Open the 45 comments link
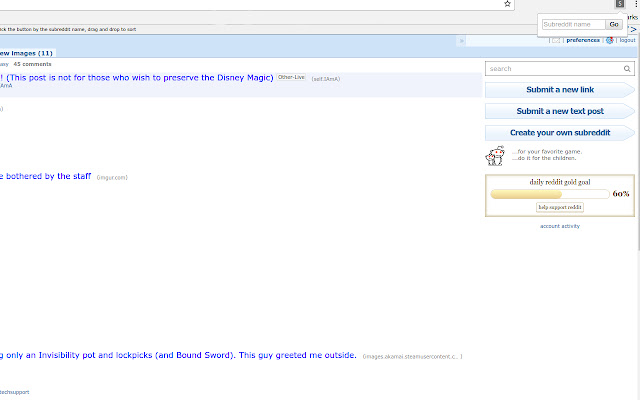Image resolution: width=640 pixels, height=400 pixels. pos(32,64)
